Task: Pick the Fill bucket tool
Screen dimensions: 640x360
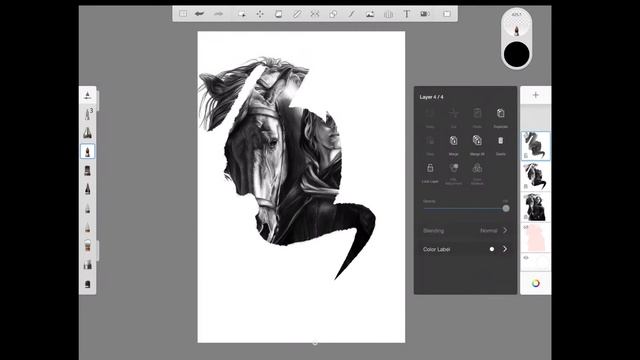Action: tap(278, 14)
